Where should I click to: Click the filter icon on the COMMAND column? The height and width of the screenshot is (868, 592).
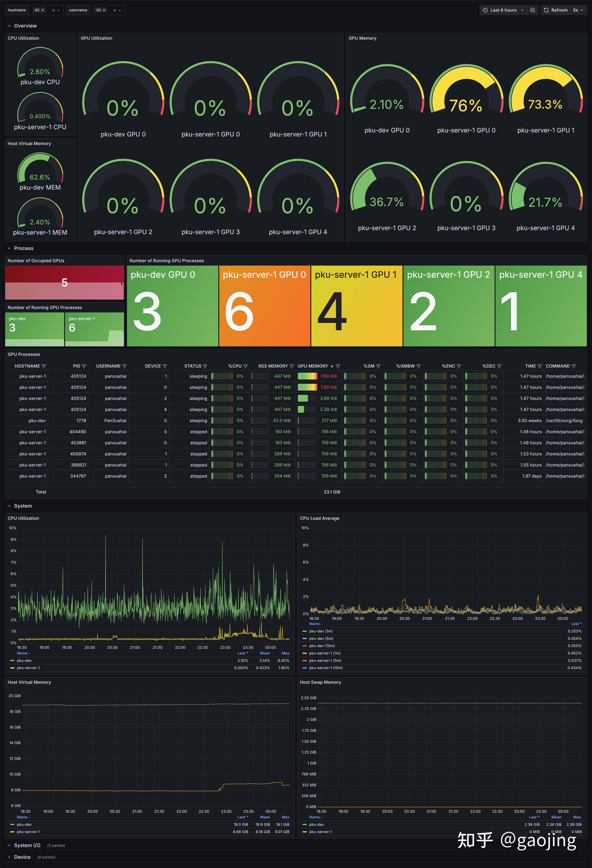click(x=575, y=366)
